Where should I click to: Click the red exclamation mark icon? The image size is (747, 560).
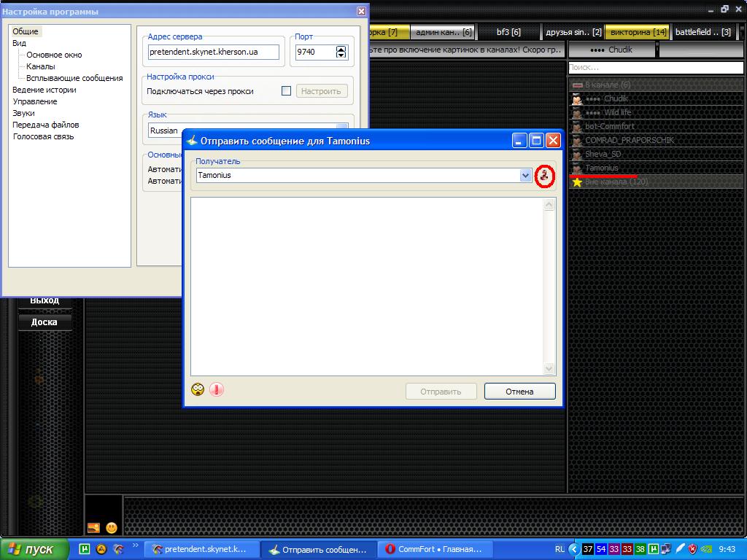tap(217, 389)
